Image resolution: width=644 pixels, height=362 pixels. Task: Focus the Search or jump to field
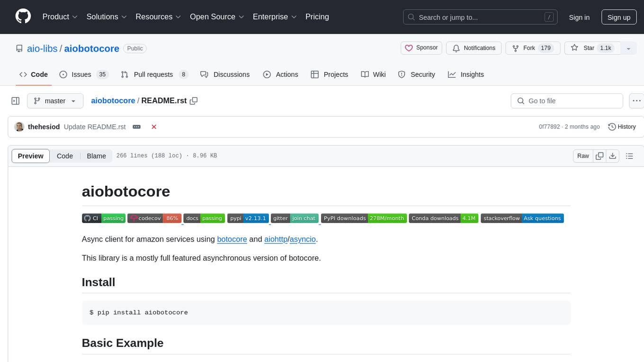click(x=481, y=17)
